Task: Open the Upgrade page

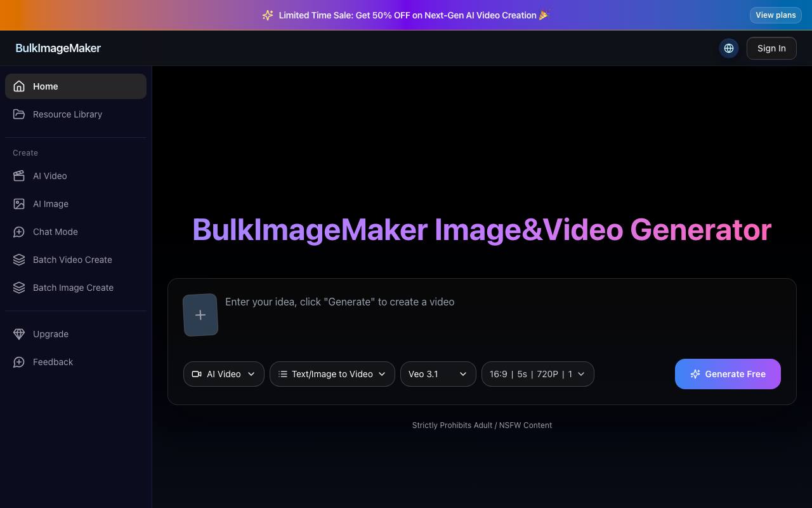Action: coord(75,334)
